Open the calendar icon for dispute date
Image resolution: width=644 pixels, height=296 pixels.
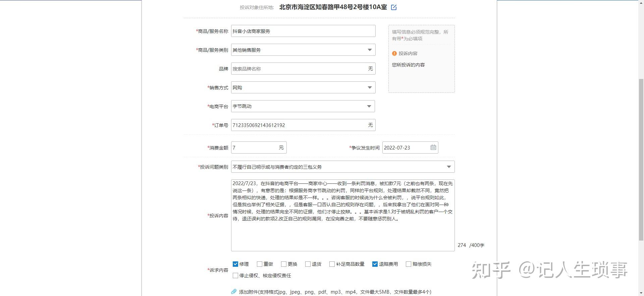coord(433,147)
